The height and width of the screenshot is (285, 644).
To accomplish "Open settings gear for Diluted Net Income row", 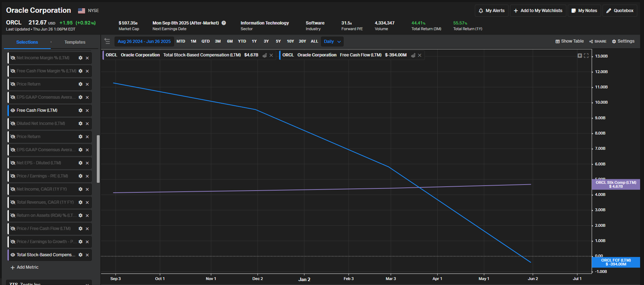I will [x=80, y=124].
